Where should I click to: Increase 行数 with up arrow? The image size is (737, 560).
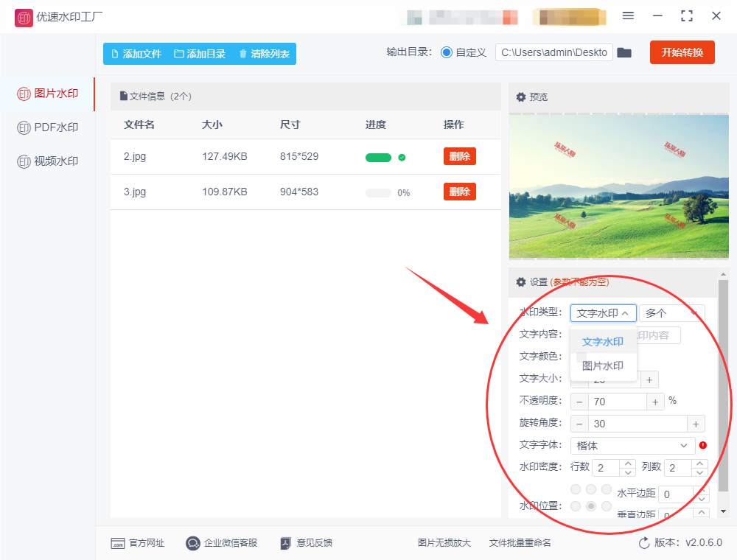tap(628, 463)
